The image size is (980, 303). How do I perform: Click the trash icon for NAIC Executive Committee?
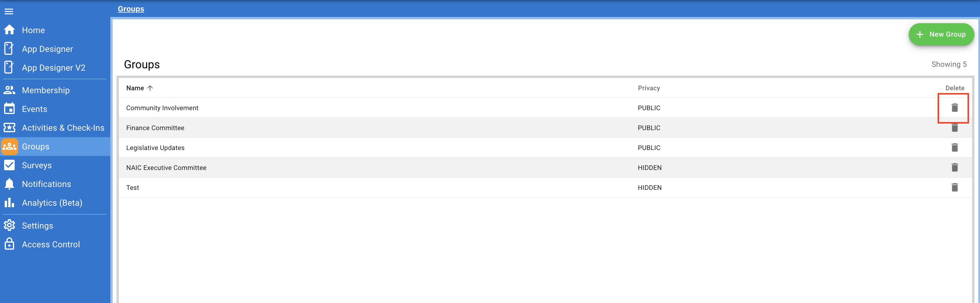click(x=954, y=167)
